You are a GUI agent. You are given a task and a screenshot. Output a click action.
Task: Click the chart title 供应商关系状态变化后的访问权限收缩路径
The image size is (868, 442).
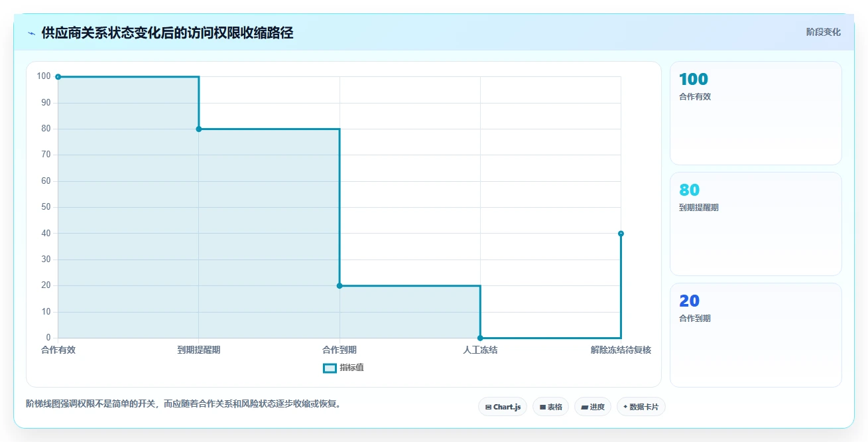click(167, 33)
